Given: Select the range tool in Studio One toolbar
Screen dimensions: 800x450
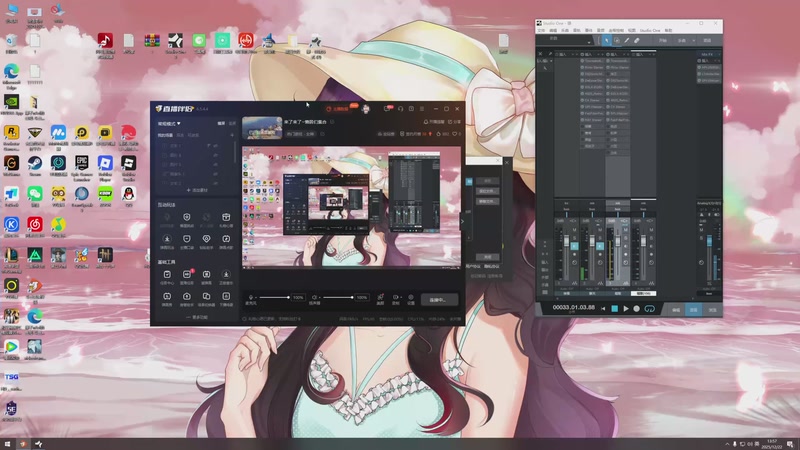Looking at the screenshot, I should pyautogui.click(x=616, y=40).
